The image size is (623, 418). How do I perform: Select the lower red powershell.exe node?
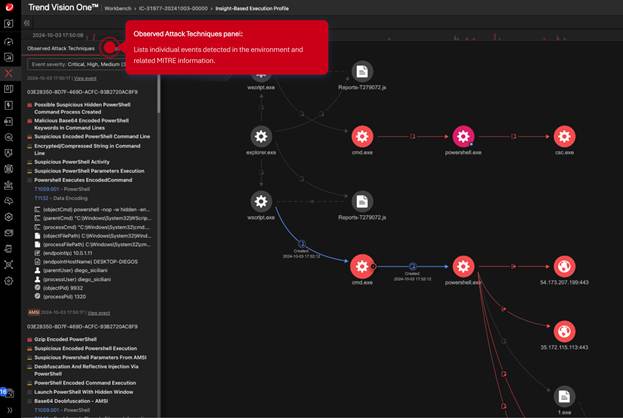463,266
